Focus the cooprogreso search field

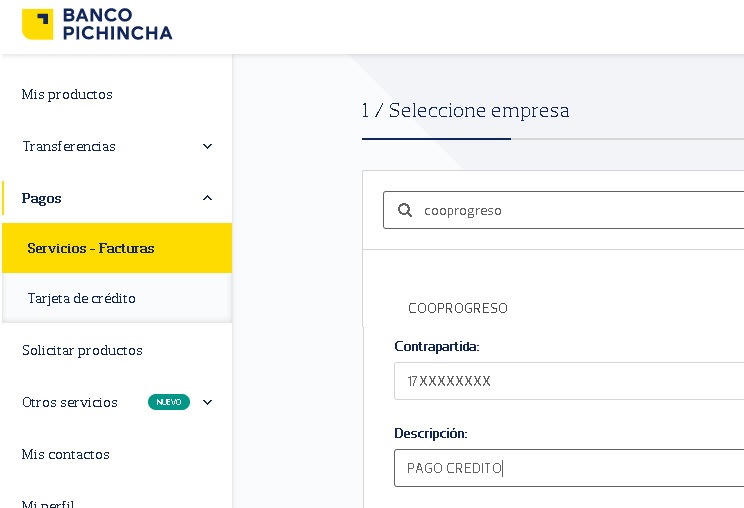click(x=564, y=210)
